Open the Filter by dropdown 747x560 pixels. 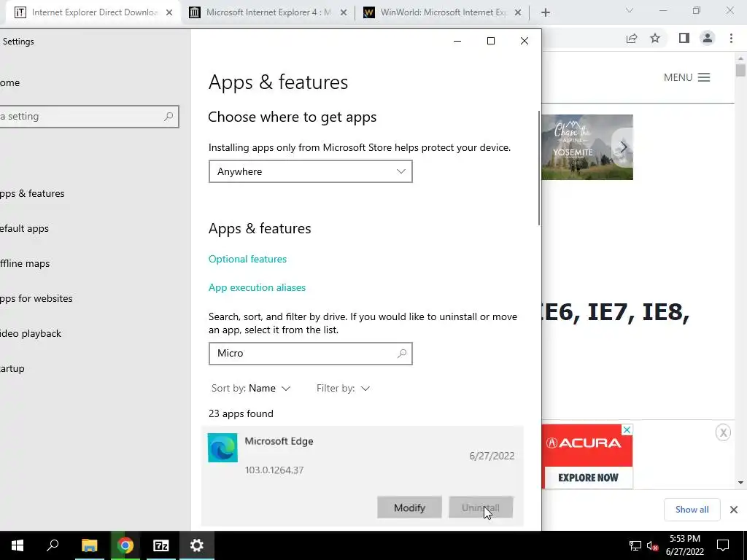(x=344, y=389)
